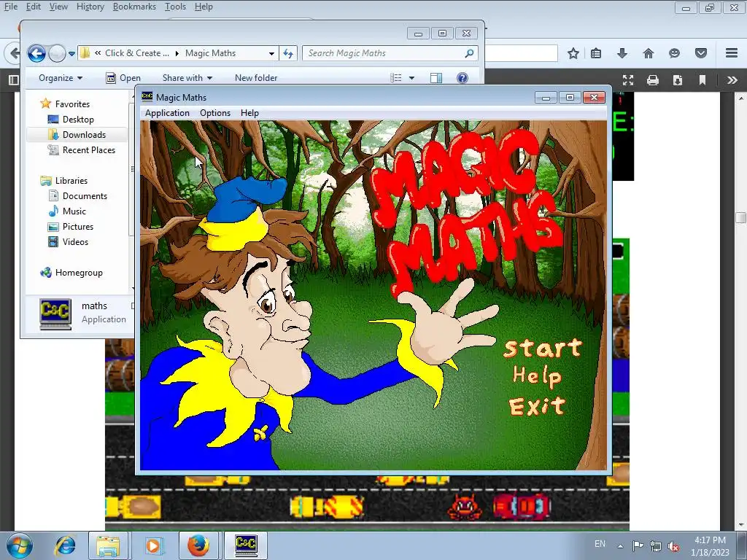Open Firefox hamburger menu
Image resolution: width=747 pixels, height=560 pixels.
732,53
